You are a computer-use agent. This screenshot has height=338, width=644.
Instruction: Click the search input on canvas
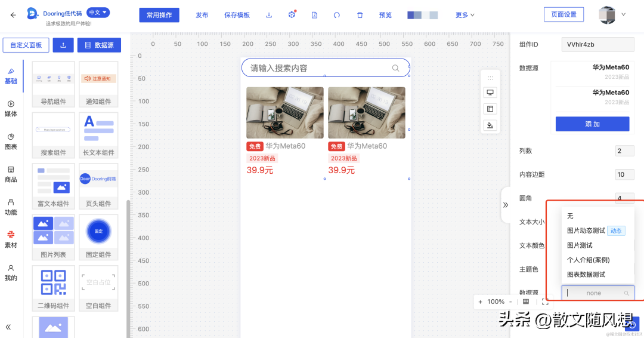coord(326,68)
